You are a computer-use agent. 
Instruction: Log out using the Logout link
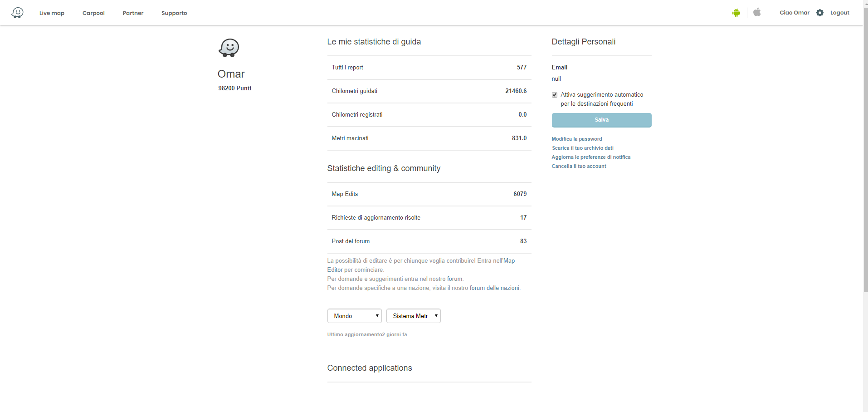(840, 13)
